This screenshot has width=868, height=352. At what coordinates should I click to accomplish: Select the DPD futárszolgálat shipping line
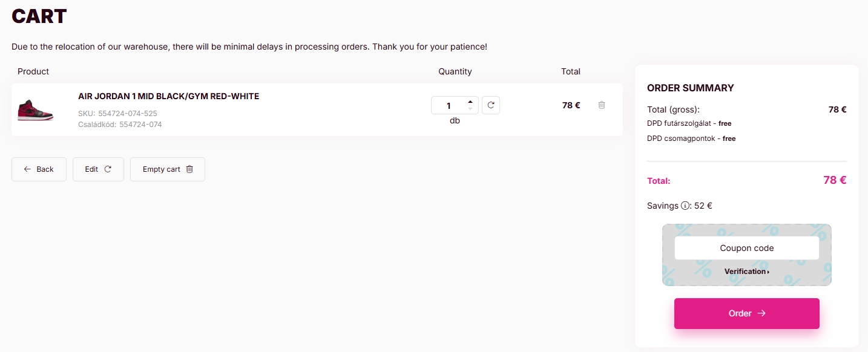tap(689, 123)
